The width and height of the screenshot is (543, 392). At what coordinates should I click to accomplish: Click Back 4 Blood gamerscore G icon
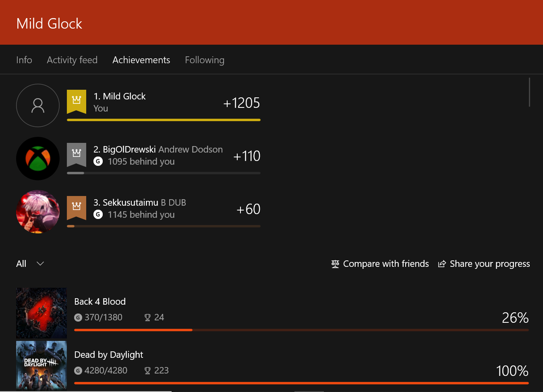tap(78, 318)
